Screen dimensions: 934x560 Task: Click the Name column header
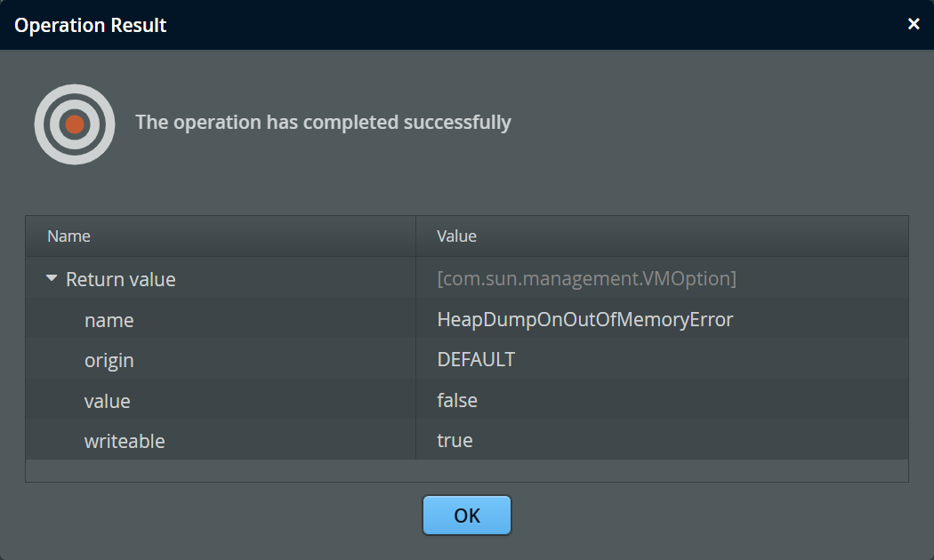tap(69, 236)
